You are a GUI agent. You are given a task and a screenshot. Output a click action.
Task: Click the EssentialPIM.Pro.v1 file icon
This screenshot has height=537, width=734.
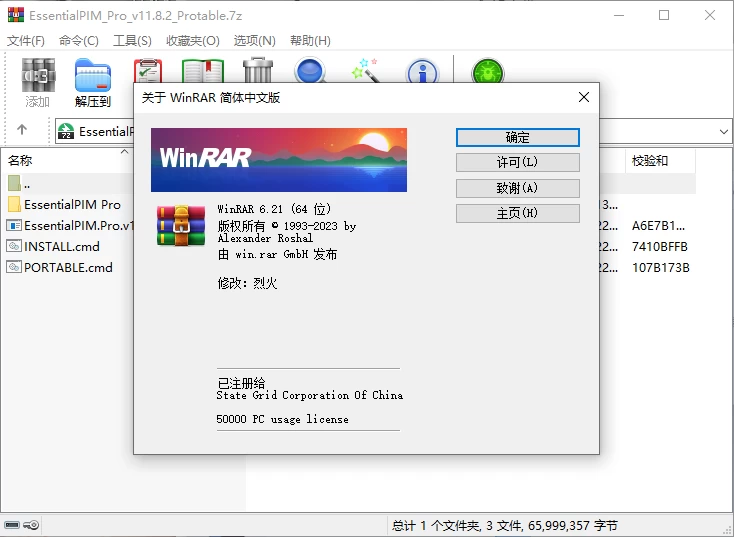[14, 225]
